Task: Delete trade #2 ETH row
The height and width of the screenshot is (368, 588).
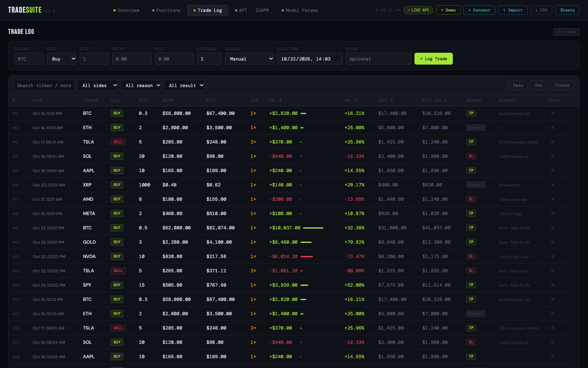Action: click(x=552, y=128)
